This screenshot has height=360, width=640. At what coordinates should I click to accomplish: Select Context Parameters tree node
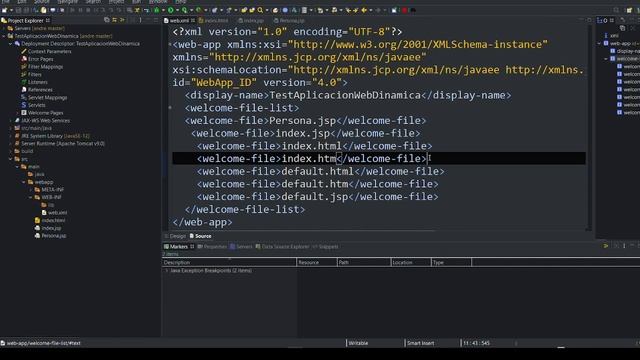click(49, 51)
